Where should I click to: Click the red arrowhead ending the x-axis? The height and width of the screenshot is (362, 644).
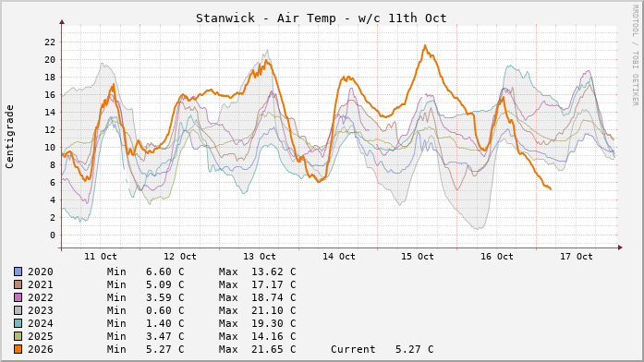point(620,247)
